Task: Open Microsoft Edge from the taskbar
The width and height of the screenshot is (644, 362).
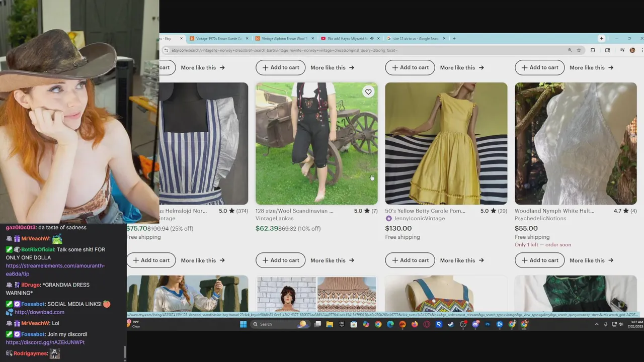Action: [x=390, y=324]
